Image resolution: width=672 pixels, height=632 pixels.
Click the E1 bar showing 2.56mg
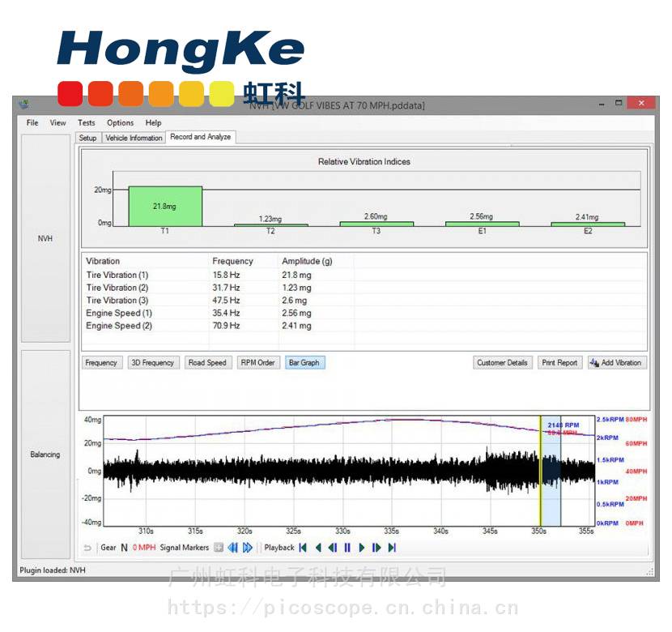click(483, 224)
